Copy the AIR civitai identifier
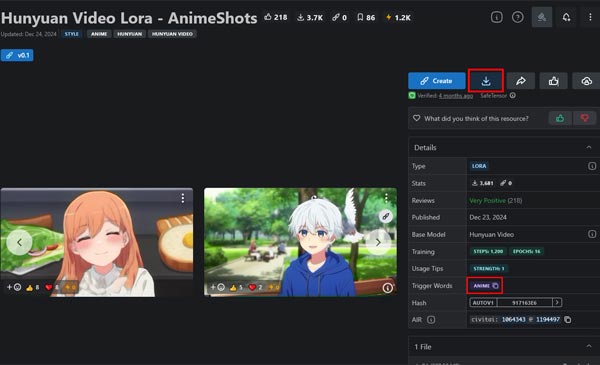The image size is (600, 365). (567, 319)
